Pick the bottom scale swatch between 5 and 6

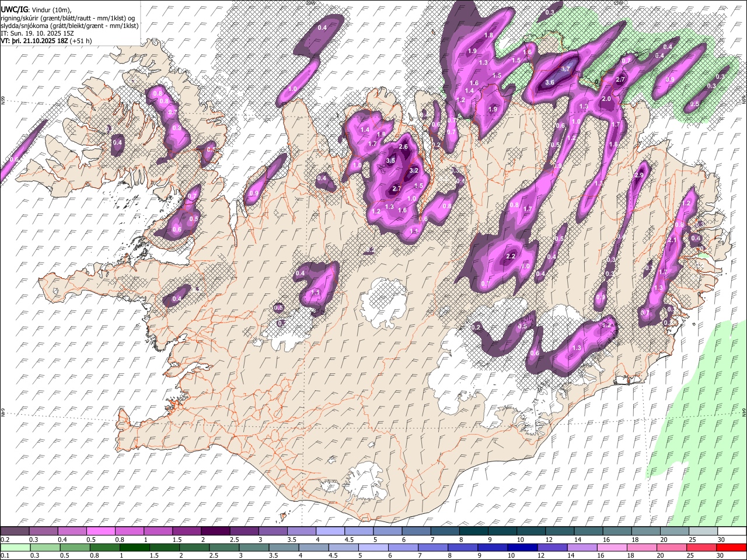pos(375,548)
